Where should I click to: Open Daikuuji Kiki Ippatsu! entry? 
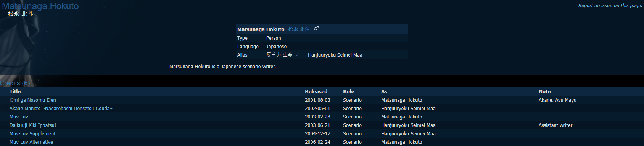click(33, 125)
